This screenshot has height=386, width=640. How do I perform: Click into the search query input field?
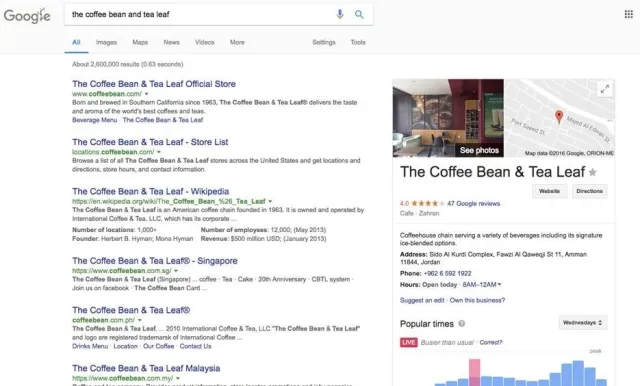click(200, 14)
